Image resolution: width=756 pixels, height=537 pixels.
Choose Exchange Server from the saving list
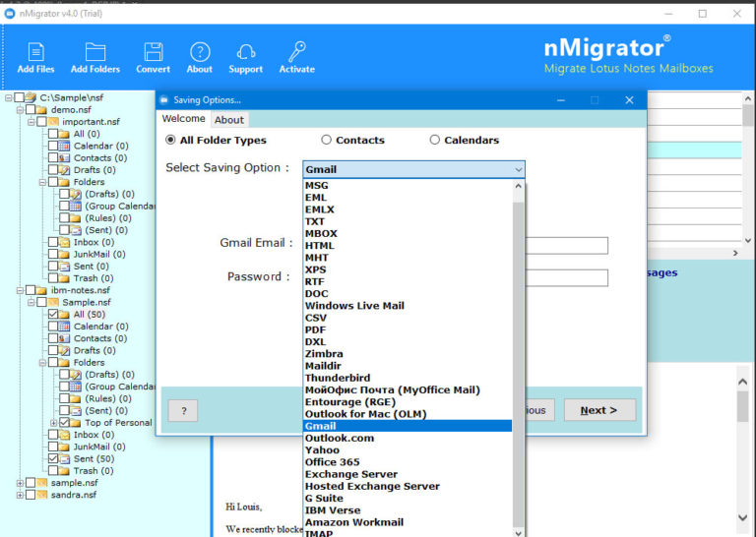[408, 474]
